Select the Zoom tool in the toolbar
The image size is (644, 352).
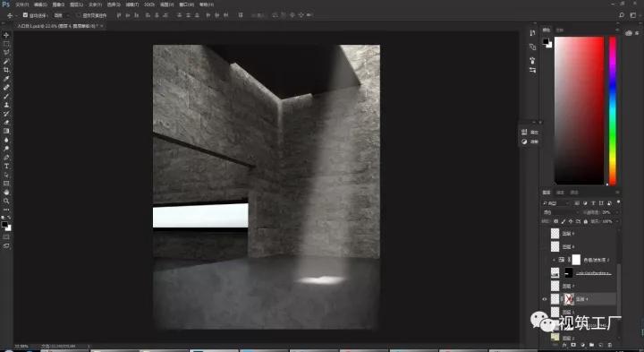click(6, 202)
